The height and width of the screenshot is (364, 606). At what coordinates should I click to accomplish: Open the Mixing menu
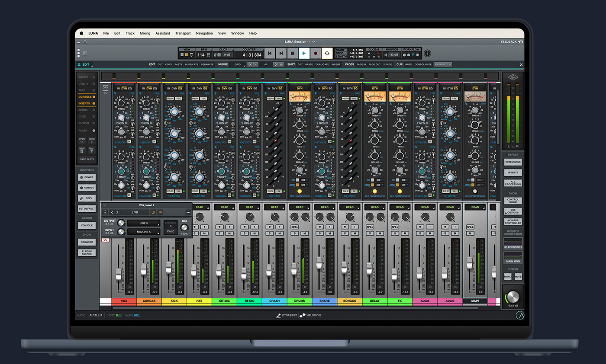point(145,33)
